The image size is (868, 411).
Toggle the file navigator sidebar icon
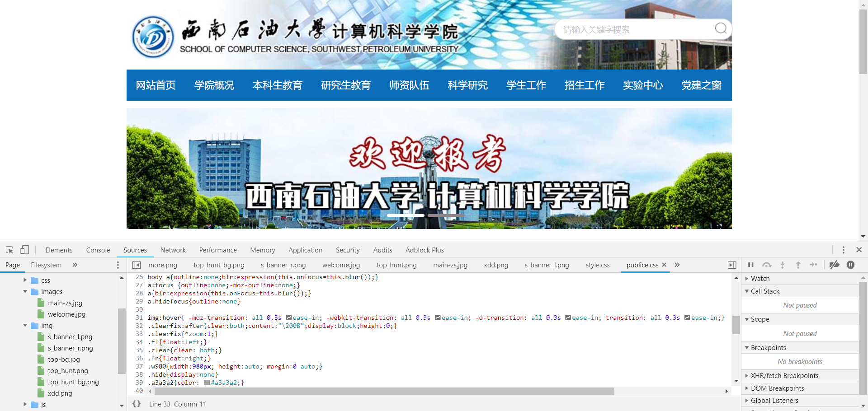coord(137,265)
